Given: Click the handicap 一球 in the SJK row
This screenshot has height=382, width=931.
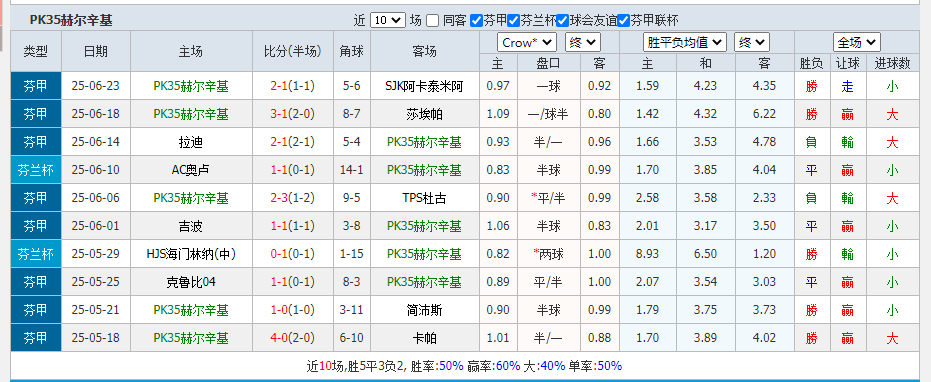Looking at the screenshot, I should [x=549, y=86].
